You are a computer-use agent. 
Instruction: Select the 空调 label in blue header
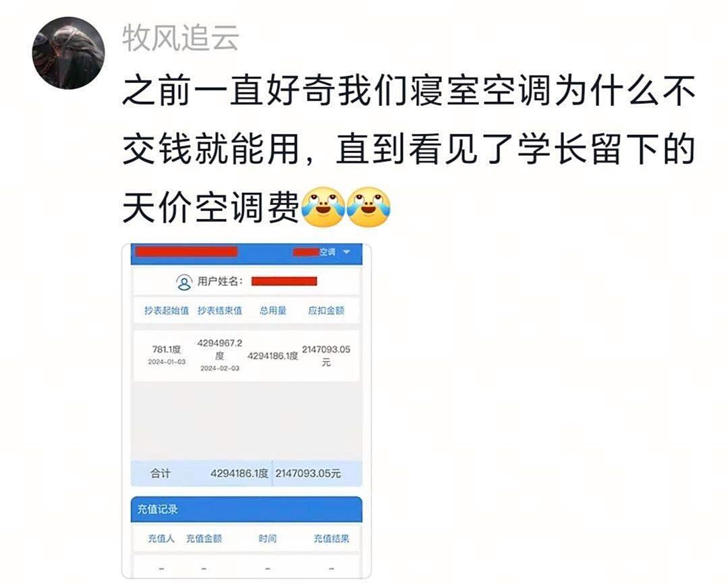point(327,252)
